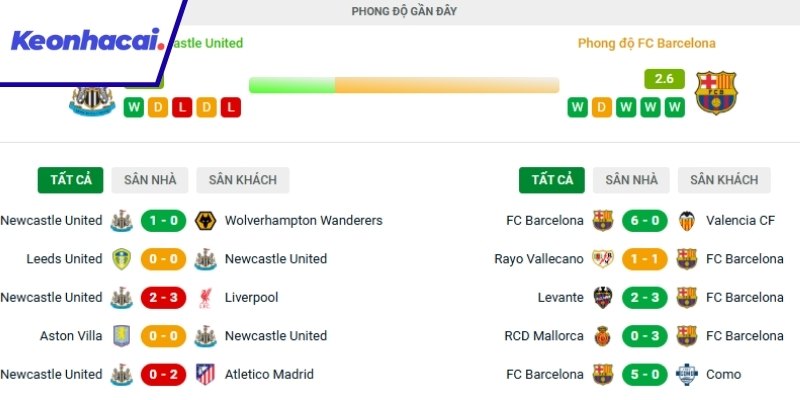The image size is (800, 400).
Task: Click the Como team crest
Action: coord(687,374)
